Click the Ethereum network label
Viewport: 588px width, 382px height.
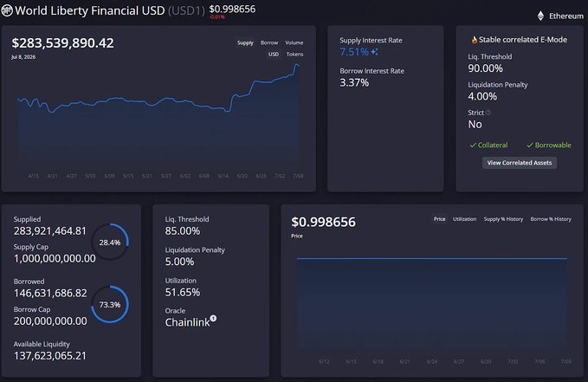point(565,16)
